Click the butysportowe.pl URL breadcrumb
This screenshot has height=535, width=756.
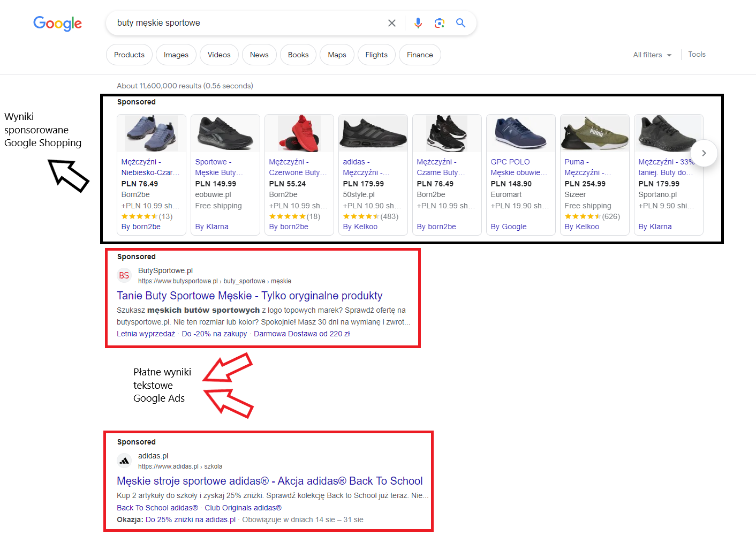[x=215, y=281]
